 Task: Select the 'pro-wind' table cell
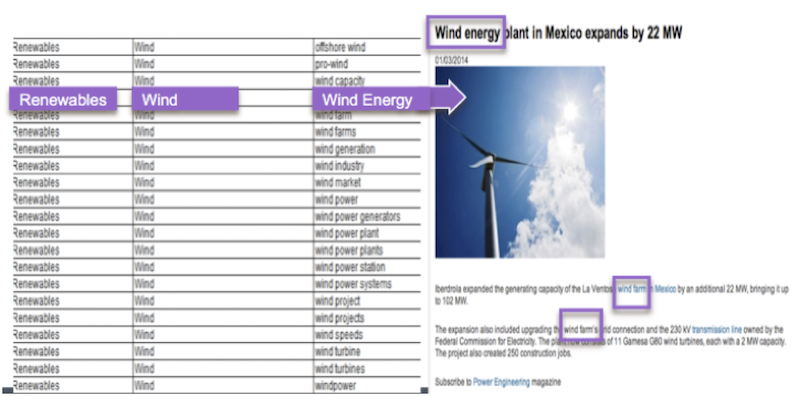(x=367, y=64)
